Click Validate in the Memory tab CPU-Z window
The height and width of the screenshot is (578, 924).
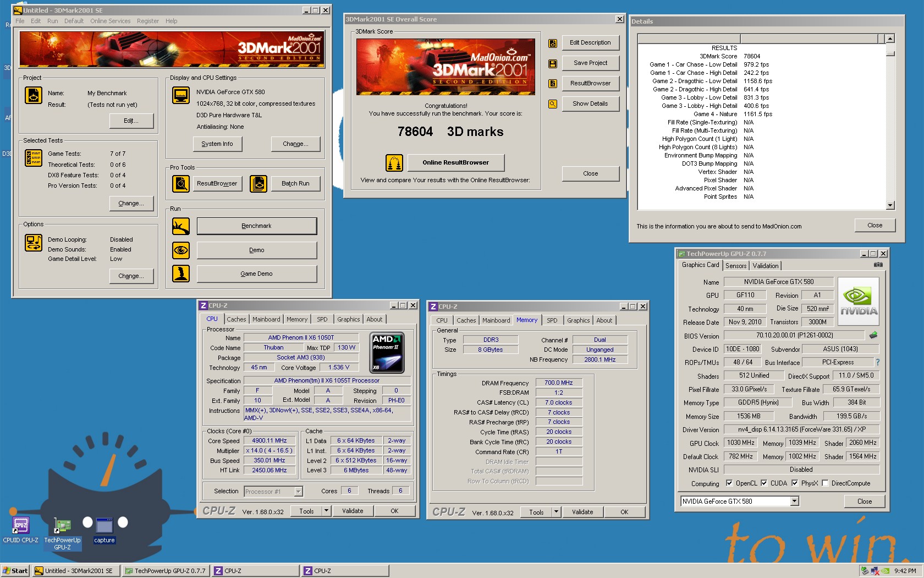[582, 512]
